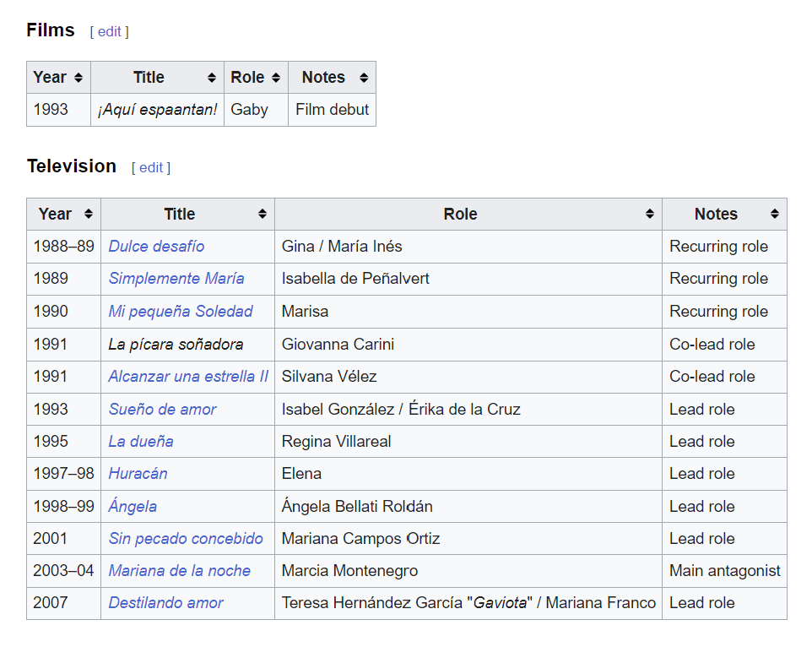The height and width of the screenshot is (647, 812).
Task: Edit the Films section
Action: (x=110, y=31)
